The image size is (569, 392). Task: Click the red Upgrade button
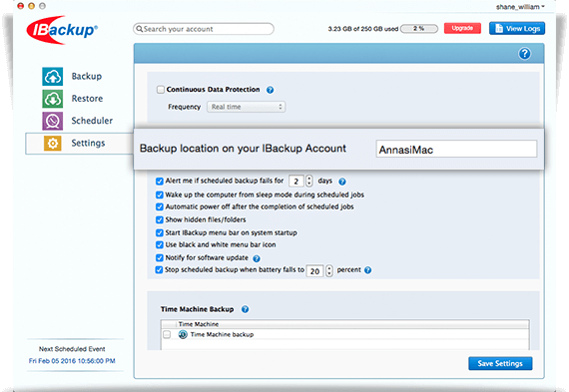pyautogui.click(x=462, y=28)
